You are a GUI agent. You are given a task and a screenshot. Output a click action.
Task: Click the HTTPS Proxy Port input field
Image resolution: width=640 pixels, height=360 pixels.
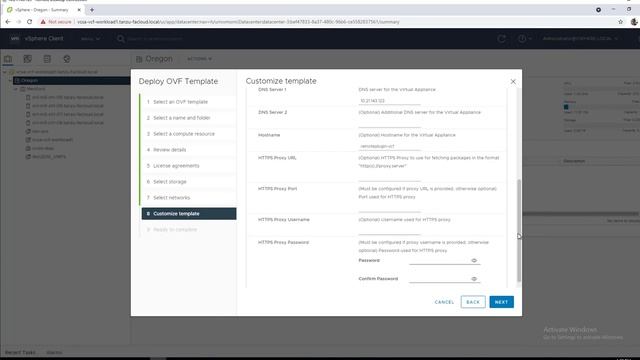389,207
